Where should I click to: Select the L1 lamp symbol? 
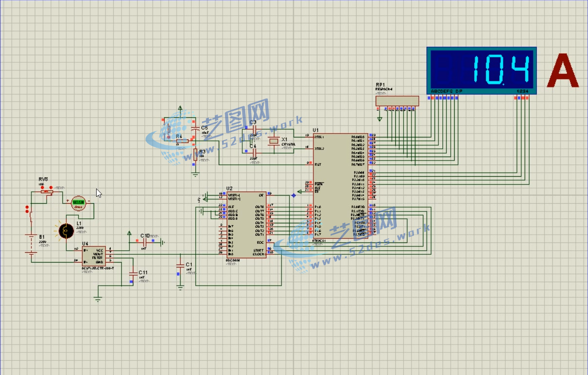pyautogui.click(x=66, y=231)
